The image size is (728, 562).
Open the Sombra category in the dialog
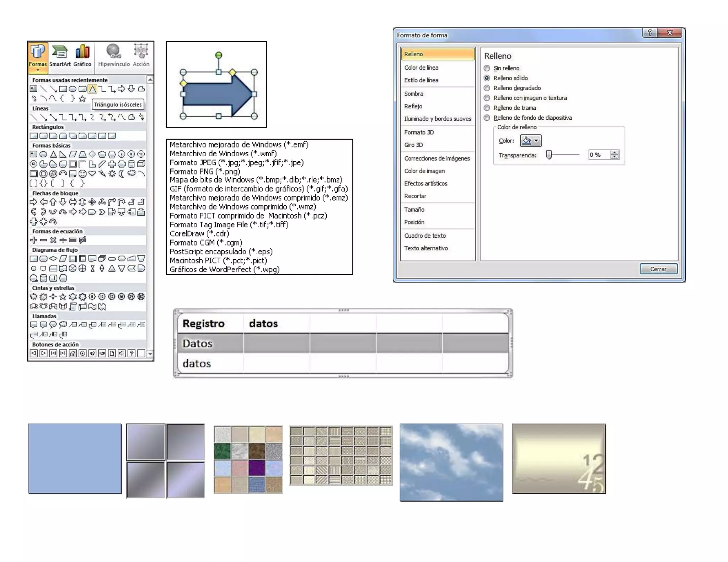click(x=414, y=94)
